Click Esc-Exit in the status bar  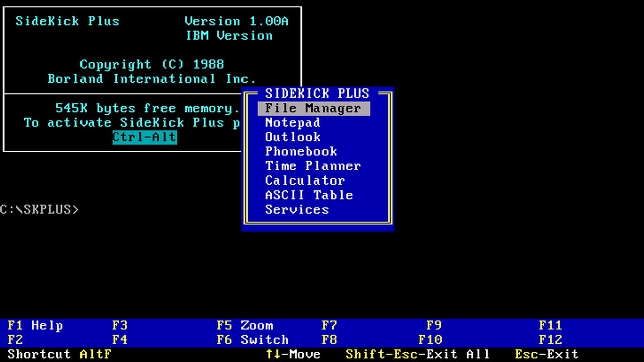[546, 355]
